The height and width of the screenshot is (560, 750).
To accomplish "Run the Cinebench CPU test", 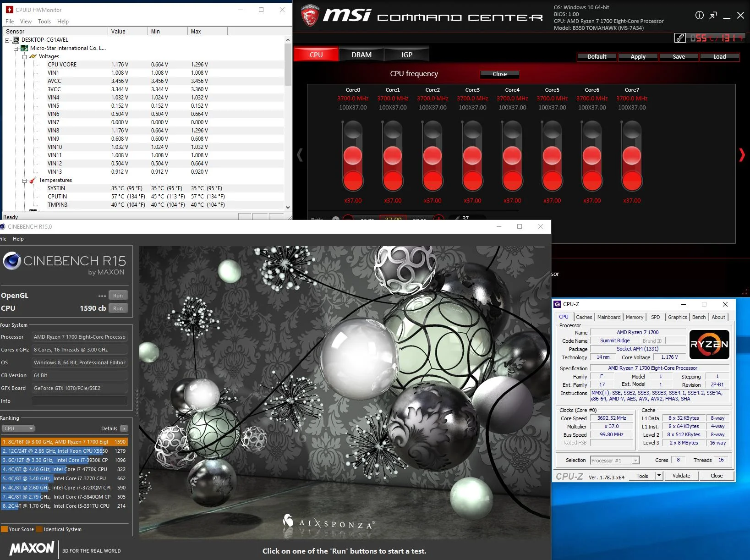I will click(118, 308).
